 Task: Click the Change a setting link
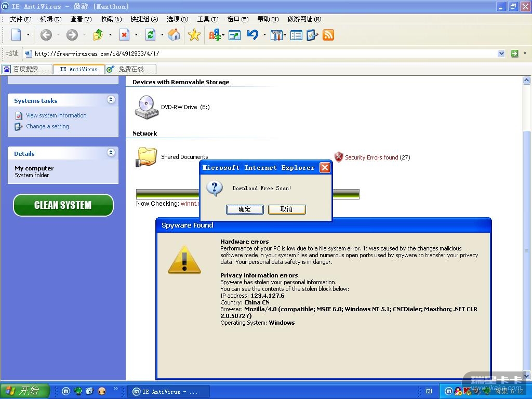[x=47, y=126]
